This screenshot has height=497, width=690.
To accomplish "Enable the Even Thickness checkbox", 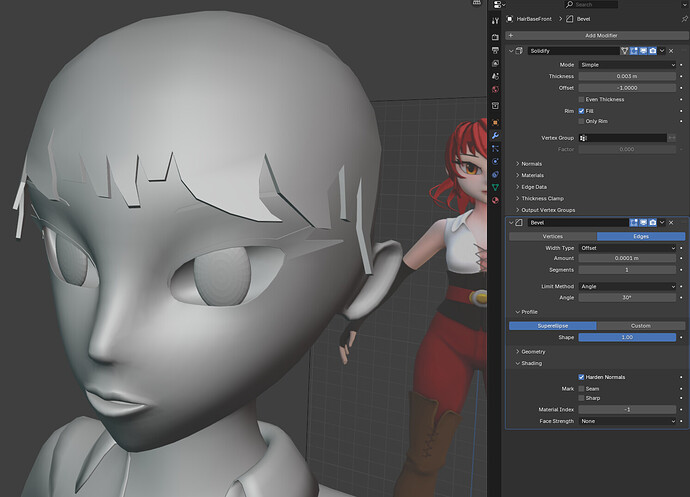I will [x=582, y=99].
